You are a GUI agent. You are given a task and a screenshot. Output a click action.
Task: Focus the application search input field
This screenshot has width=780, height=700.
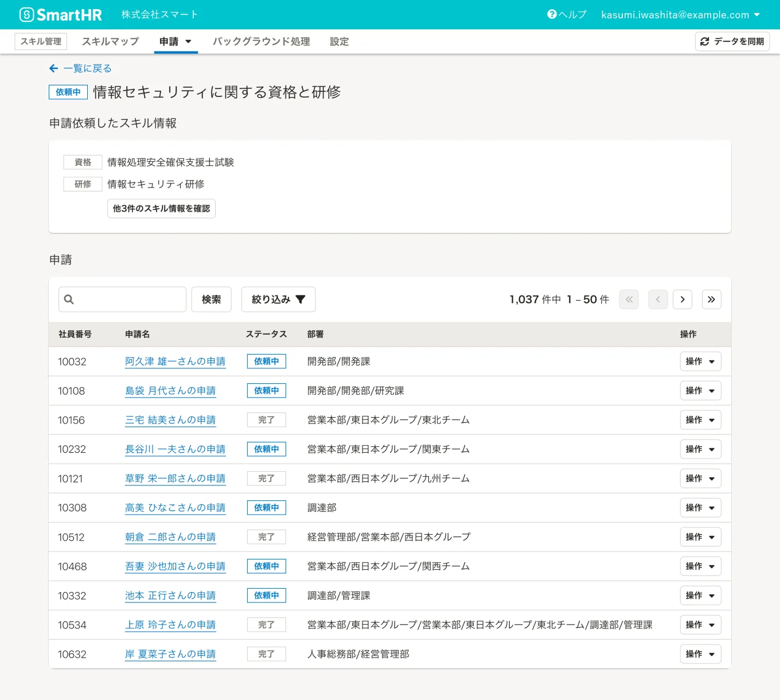pos(122,300)
